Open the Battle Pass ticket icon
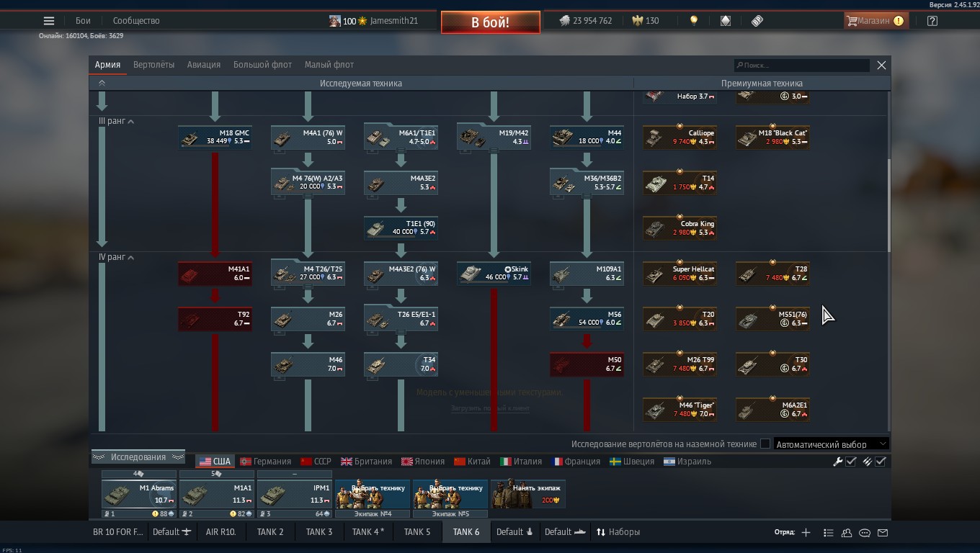 (757, 21)
